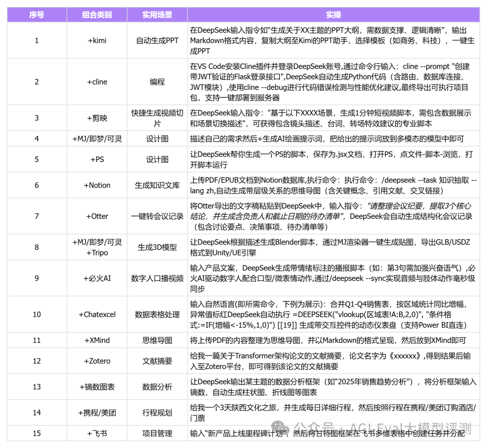Select the +XMind cell
The height and width of the screenshot is (448, 487).
click(97, 340)
